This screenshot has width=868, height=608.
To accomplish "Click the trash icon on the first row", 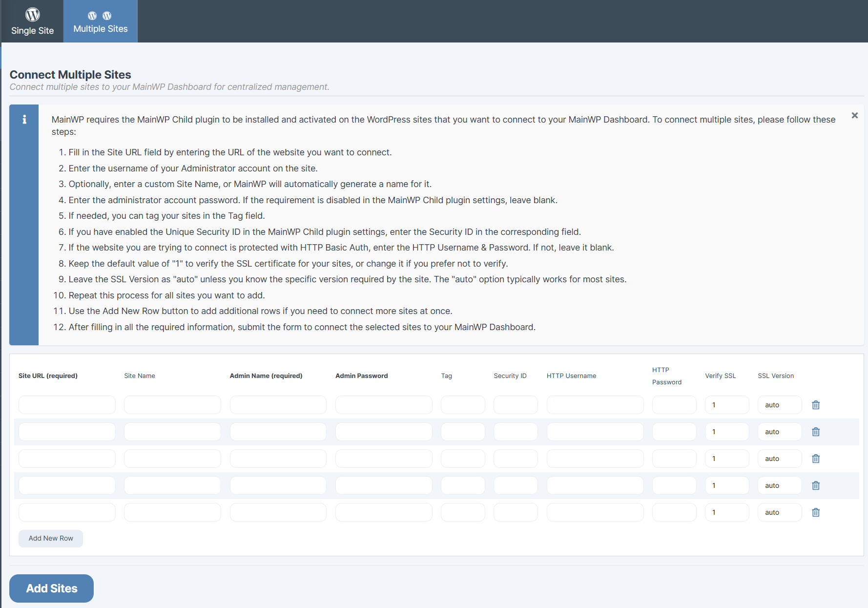I will (816, 404).
